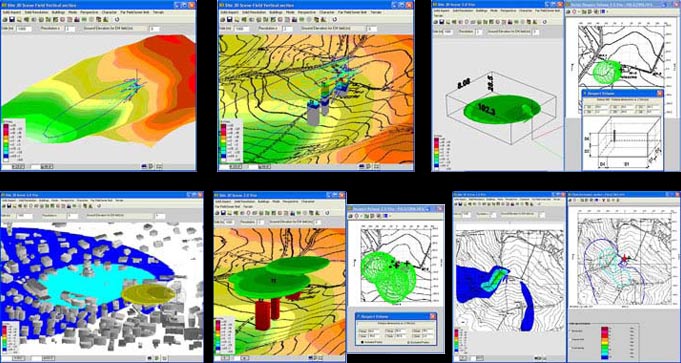Open the Mode menu in the grey buildings scene window
The width and height of the screenshot is (681, 363).
coord(54,201)
